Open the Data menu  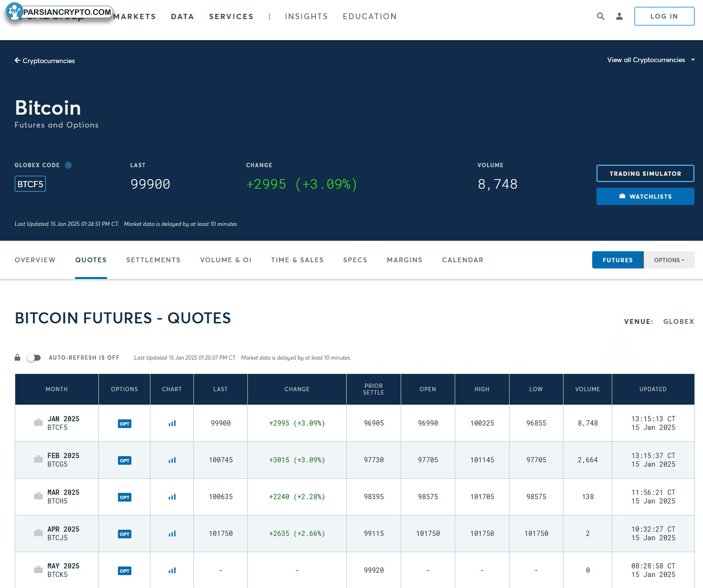[182, 17]
